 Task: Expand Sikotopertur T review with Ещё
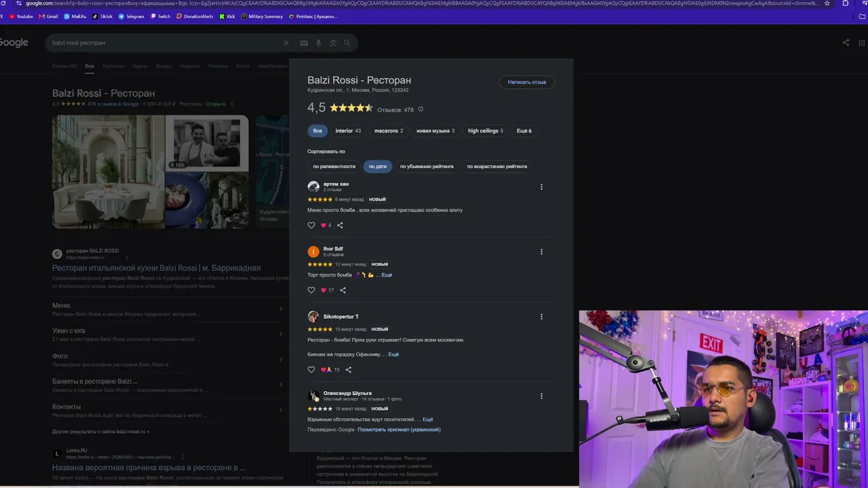pyautogui.click(x=393, y=354)
